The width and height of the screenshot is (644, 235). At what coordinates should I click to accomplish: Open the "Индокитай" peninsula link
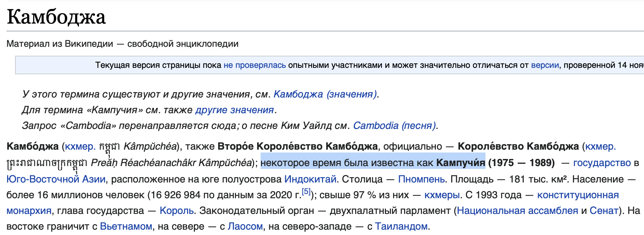[x=310, y=179]
